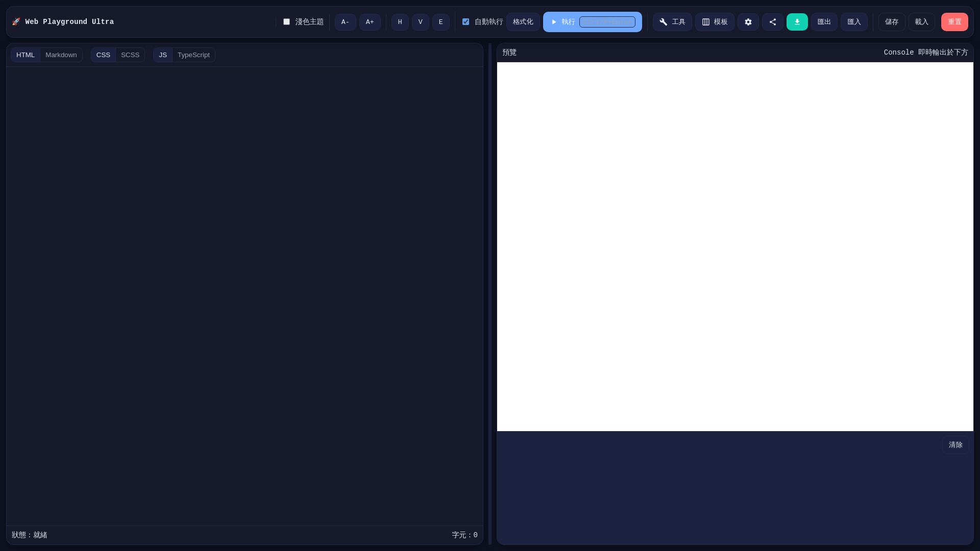
Task: Click the Console 即時輸出於下方 label
Action: [x=926, y=53]
